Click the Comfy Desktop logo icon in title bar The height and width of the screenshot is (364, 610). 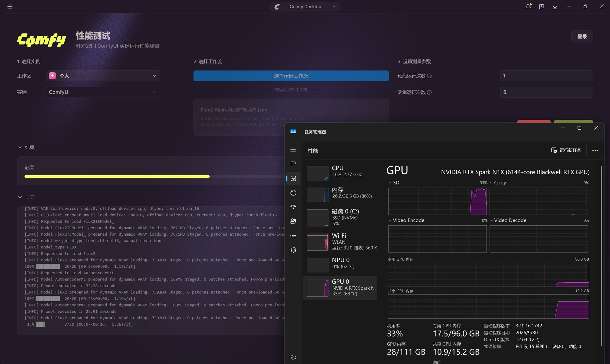pyautogui.click(x=277, y=6)
